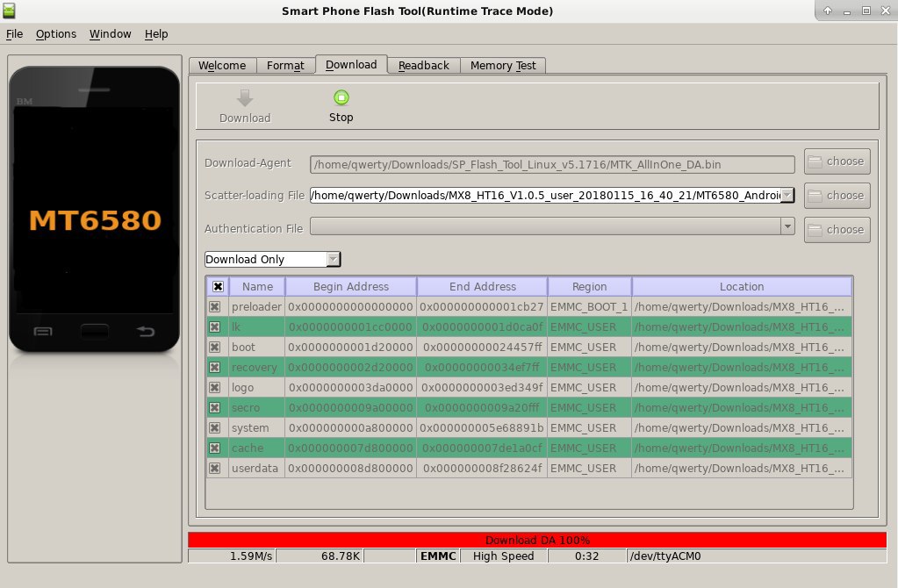The image size is (898, 588).
Task: Switch to the Readback tab
Action: (x=424, y=65)
